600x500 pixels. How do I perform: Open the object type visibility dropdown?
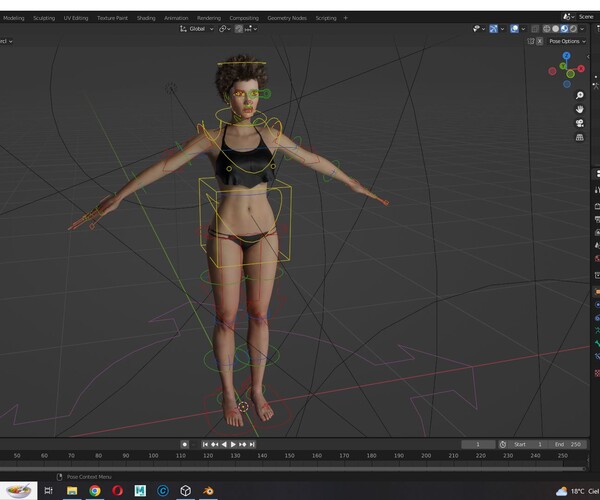479,29
